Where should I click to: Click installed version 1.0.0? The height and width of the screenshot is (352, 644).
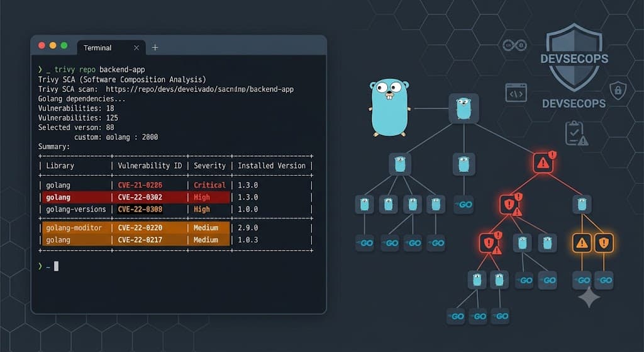(248, 209)
